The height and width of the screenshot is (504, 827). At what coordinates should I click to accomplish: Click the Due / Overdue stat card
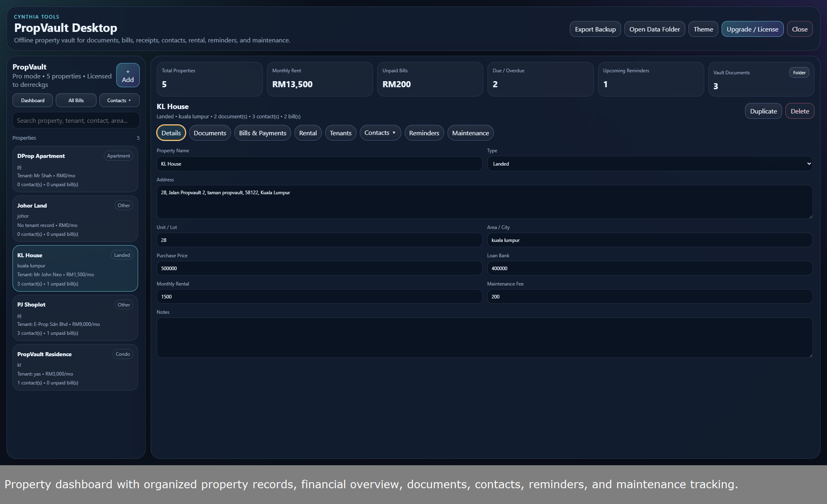pyautogui.click(x=540, y=79)
